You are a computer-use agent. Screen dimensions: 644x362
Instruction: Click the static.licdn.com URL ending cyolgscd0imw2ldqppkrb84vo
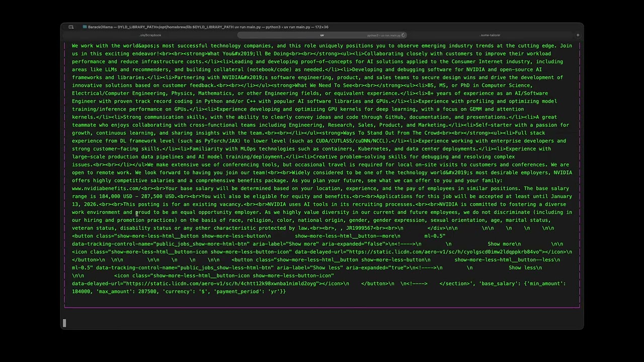point(444,252)
